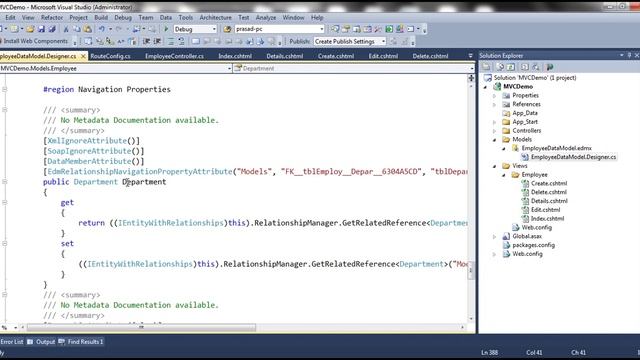The width and height of the screenshot is (640, 360).
Task: Collapse the public Department property outline marker
Action: (5, 182)
